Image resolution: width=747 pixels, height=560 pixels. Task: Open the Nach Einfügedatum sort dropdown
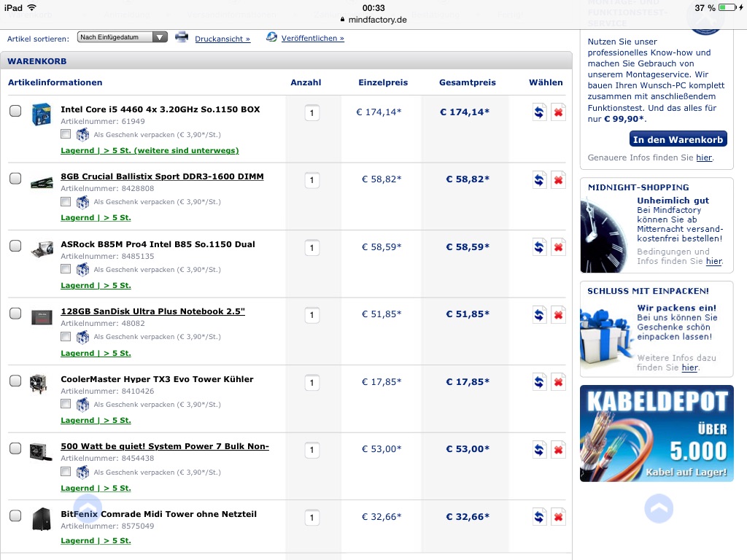(123, 37)
